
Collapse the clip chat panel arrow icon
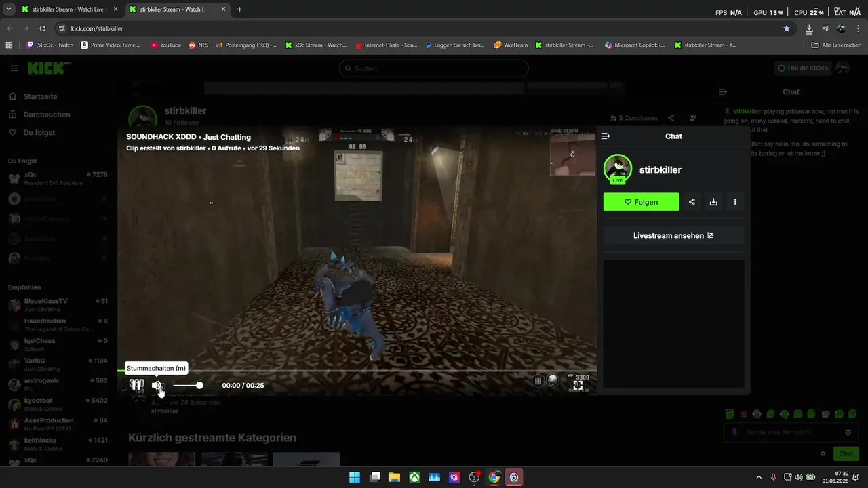[x=606, y=136]
